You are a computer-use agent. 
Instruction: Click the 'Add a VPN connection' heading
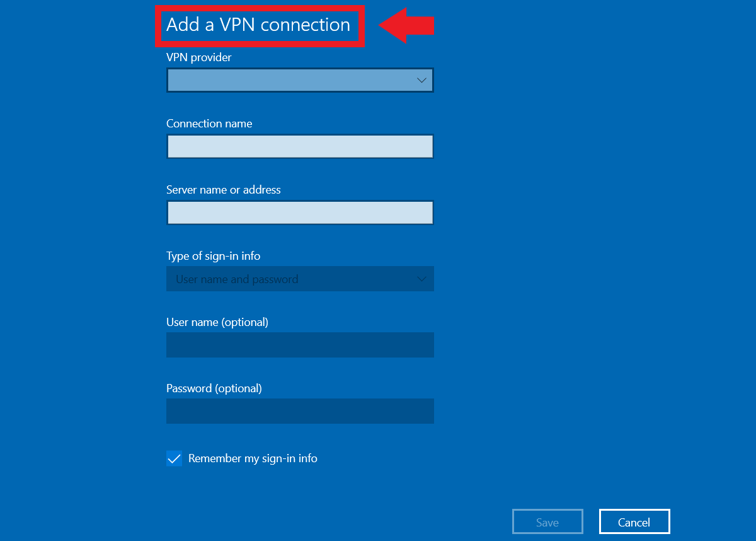coord(258,25)
